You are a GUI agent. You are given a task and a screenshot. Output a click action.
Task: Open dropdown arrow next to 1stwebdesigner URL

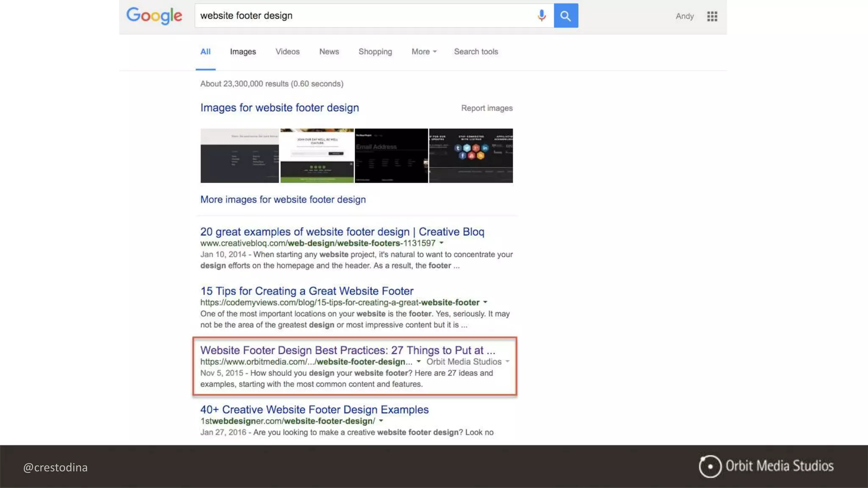(x=381, y=421)
